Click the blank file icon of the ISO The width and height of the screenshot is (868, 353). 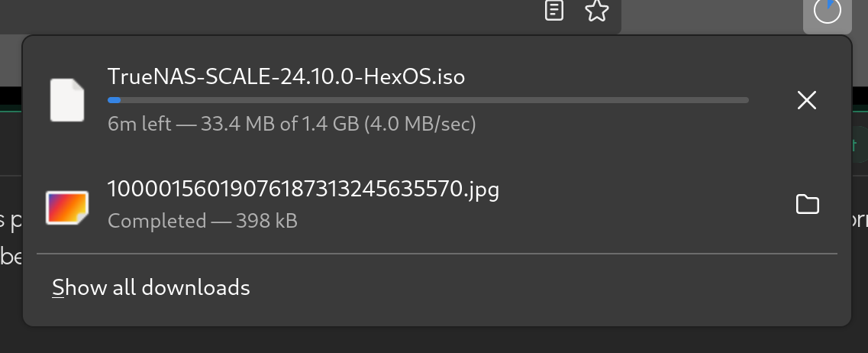click(67, 100)
